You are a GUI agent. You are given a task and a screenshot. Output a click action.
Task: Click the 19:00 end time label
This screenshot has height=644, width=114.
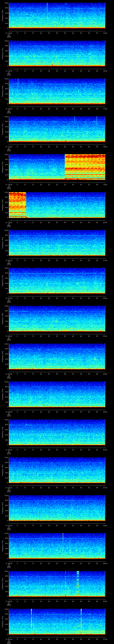click(105, 184)
